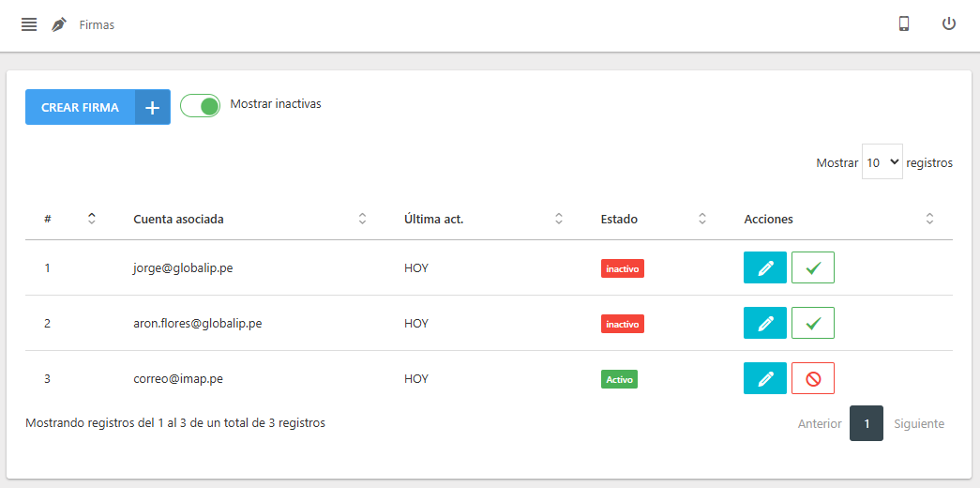This screenshot has width=980, height=488.
Task: Click the power logout icon
Action: tap(949, 24)
